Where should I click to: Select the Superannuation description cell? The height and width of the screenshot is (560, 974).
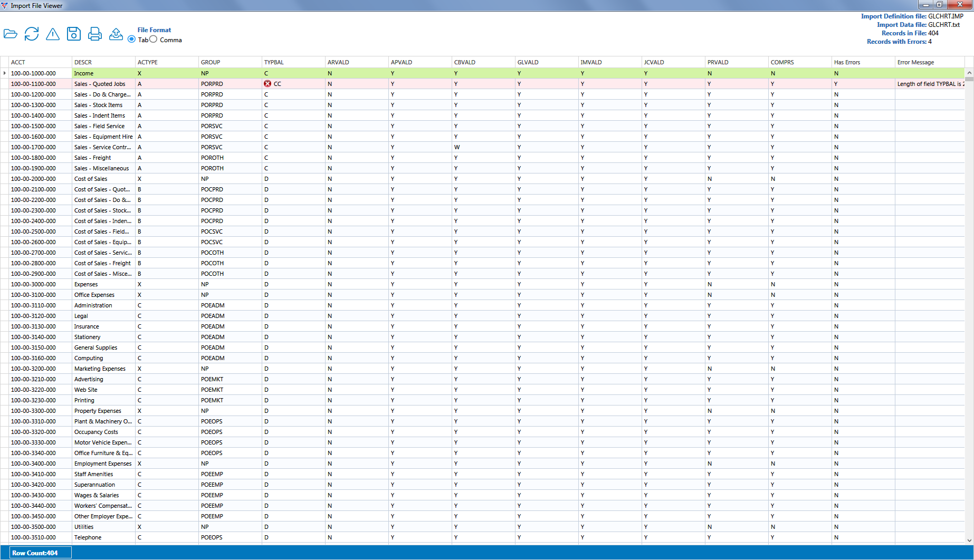coord(103,485)
